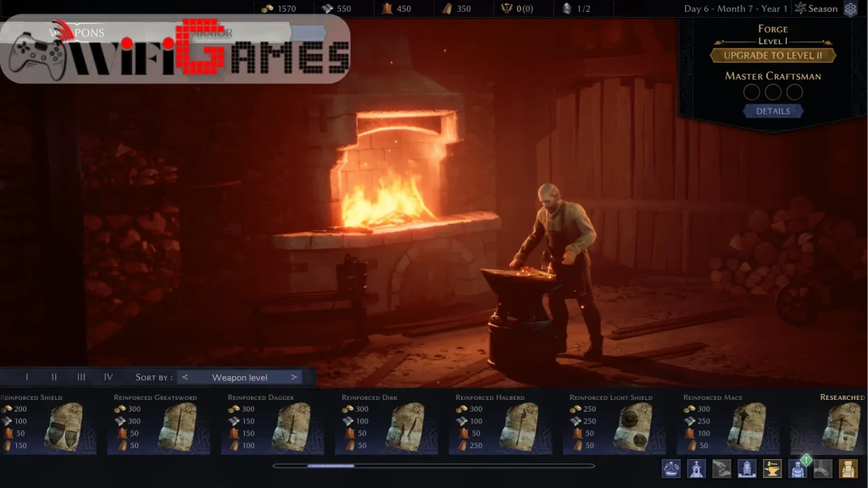Click the Reinforced Mace title text

[x=712, y=397]
